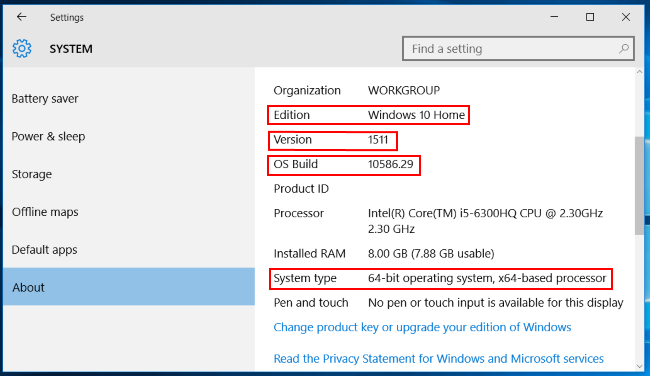Click the vertical scrollbar thumb
This screenshot has height=376, width=650.
(639, 186)
